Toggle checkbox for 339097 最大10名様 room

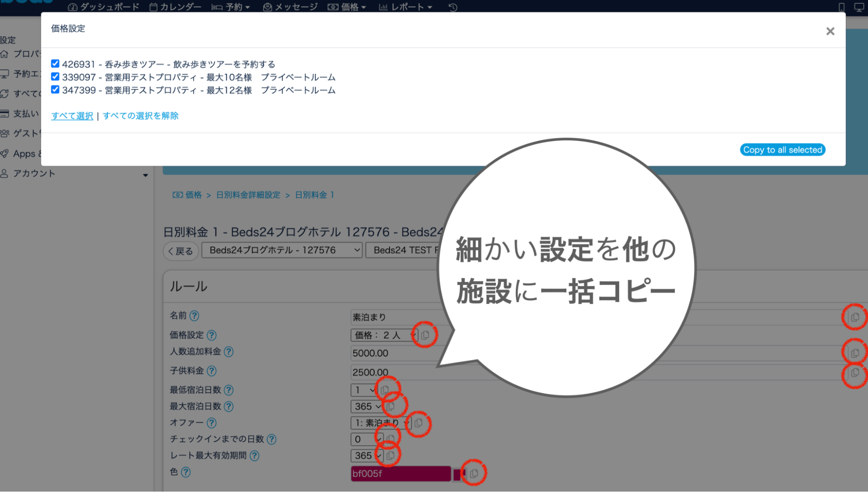(55, 77)
